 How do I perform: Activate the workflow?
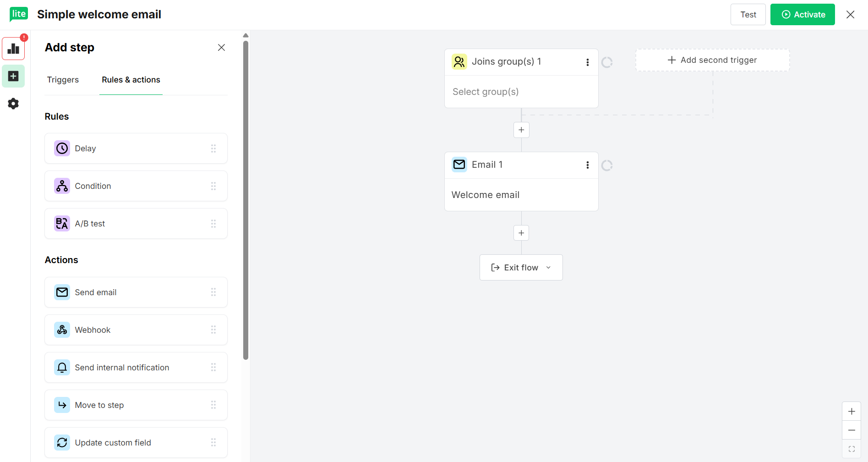pyautogui.click(x=802, y=14)
